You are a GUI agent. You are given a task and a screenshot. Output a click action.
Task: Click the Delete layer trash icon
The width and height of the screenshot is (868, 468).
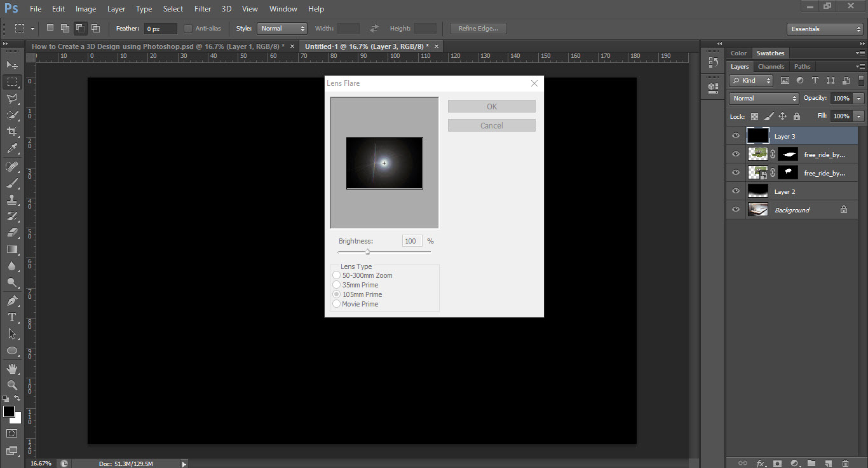click(x=845, y=463)
